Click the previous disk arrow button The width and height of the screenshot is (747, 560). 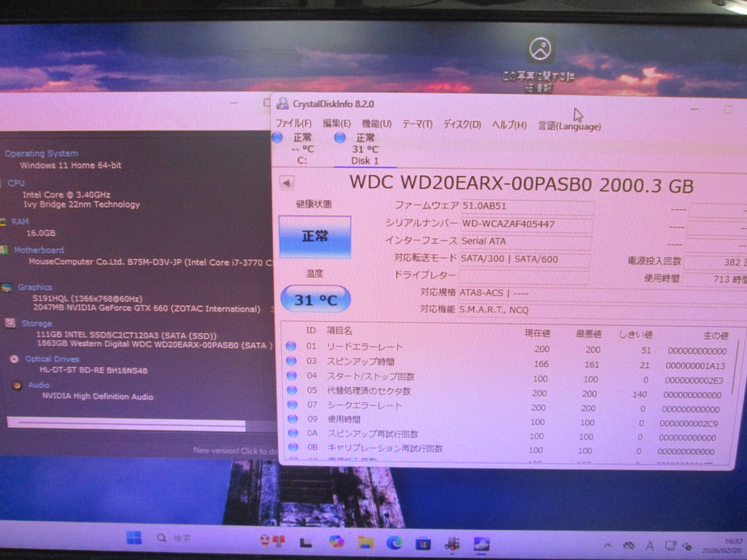[x=287, y=183]
